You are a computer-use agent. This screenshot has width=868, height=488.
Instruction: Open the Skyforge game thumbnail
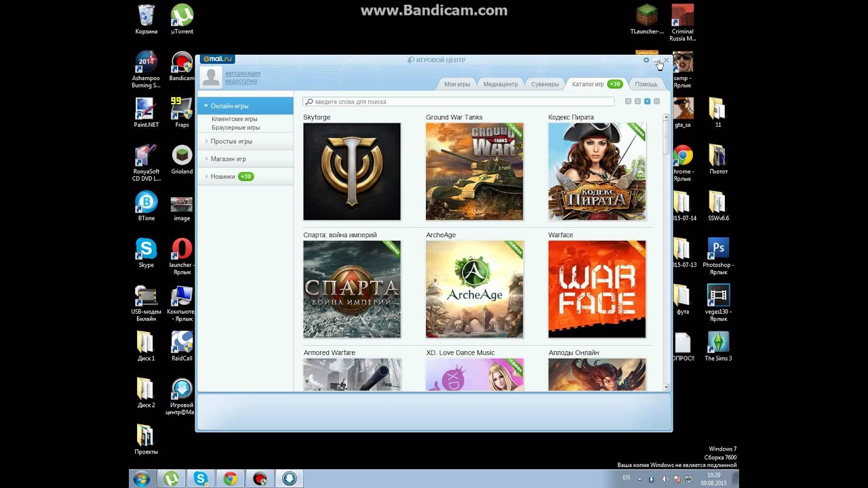[352, 171]
